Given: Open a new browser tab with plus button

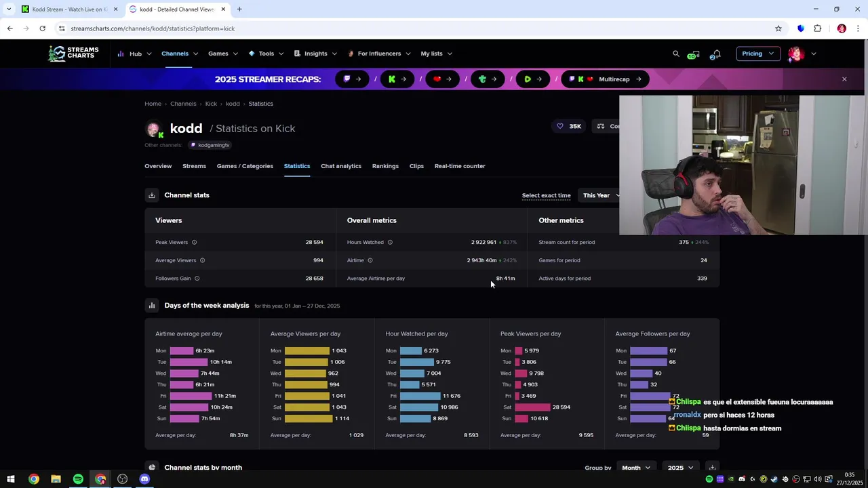Looking at the screenshot, I should click(x=239, y=9).
